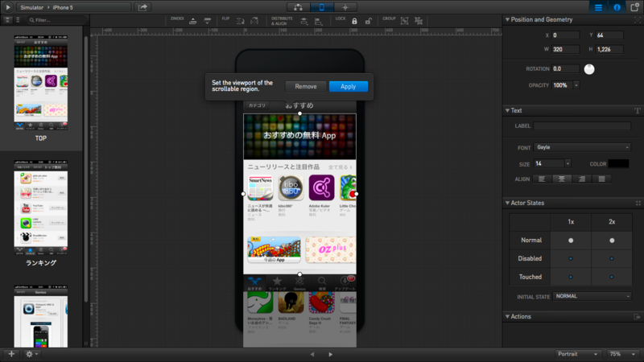This screenshot has width=644, height=362.
Task: Go to the next screen arrow
Action: coord(331,354)
